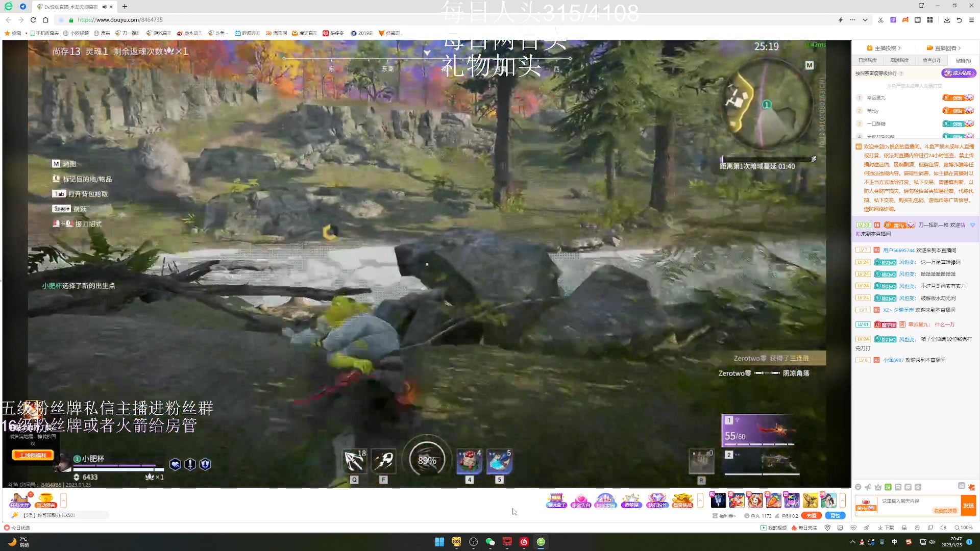
Task: Expand the 收藏 bookmarks dropdown arrow
Action: pyautogui.click(x=26, y=33)
